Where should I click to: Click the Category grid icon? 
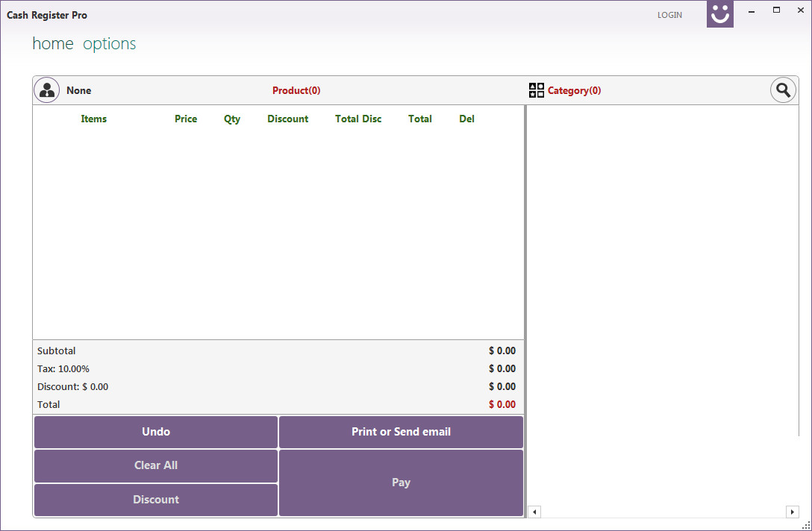tap(536, 89)
